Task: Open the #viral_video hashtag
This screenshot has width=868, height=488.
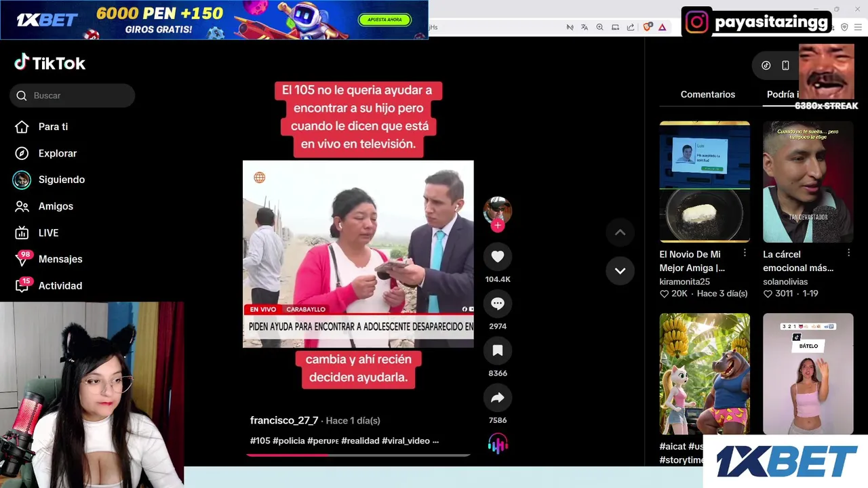Action: pos(406,441)
